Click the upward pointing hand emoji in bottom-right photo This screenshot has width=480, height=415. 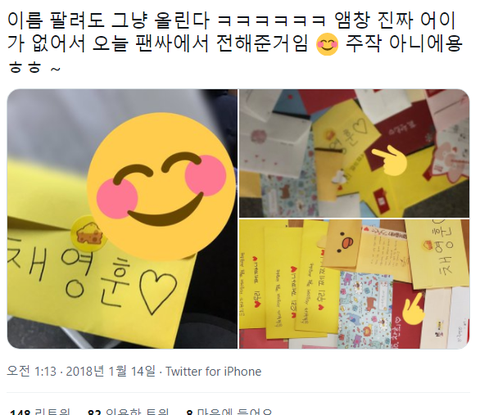point(414,308)
